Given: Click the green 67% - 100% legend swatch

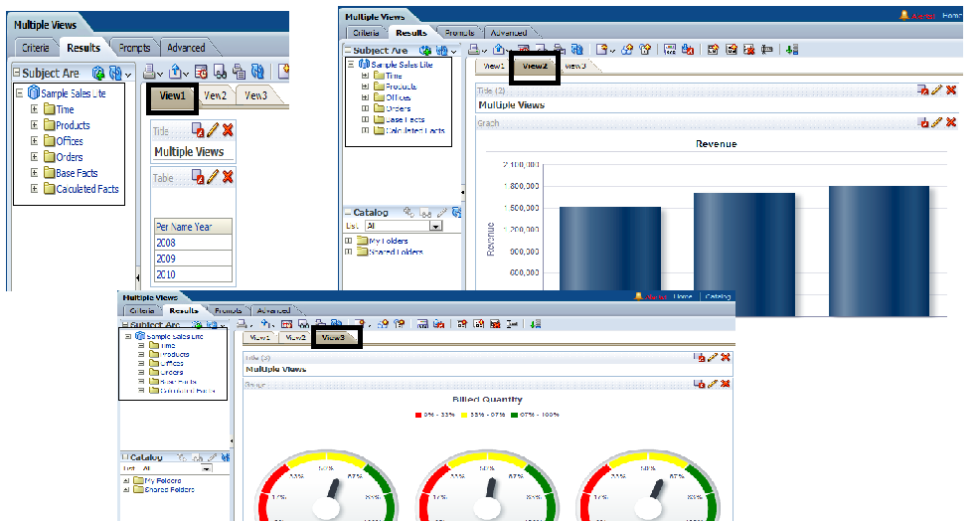Looking at the screenshot, I should [515, 415].
